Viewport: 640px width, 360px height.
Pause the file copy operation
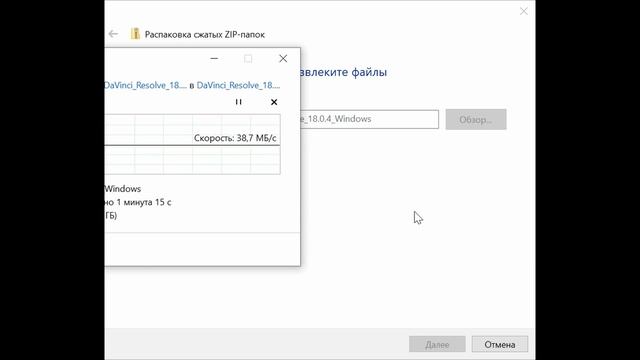238,102
